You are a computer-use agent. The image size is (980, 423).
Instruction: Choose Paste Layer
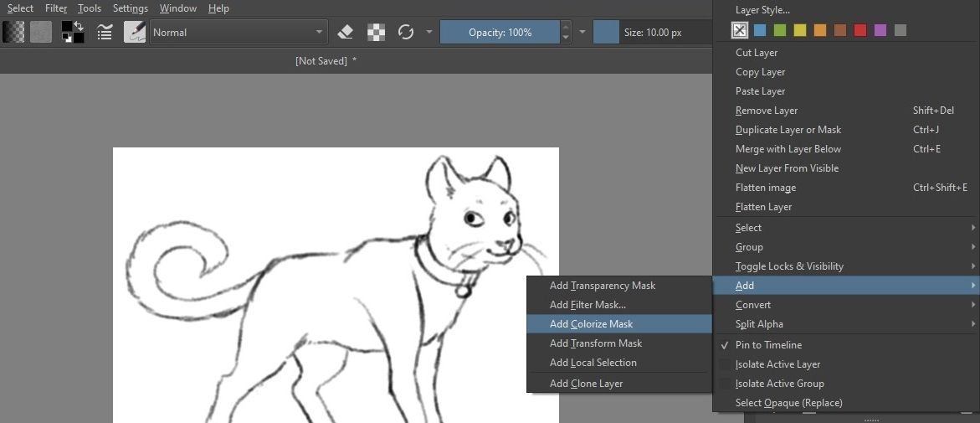click(x=845, y=91)
